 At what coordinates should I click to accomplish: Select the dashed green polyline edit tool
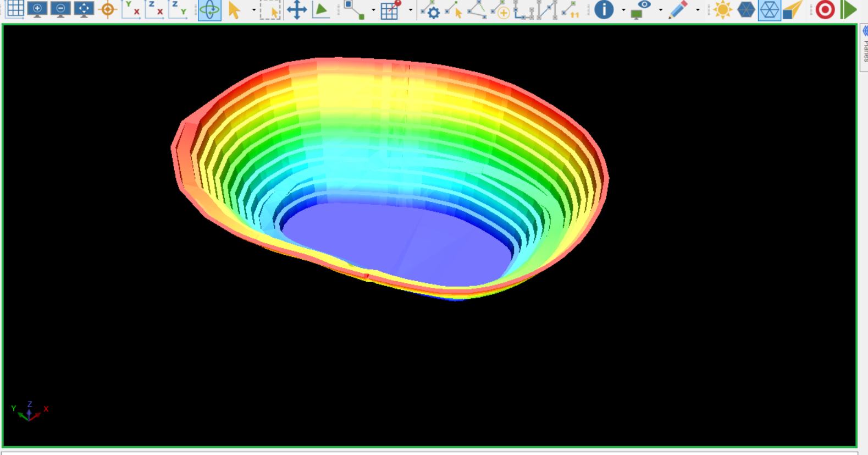[x=477, y=10]
